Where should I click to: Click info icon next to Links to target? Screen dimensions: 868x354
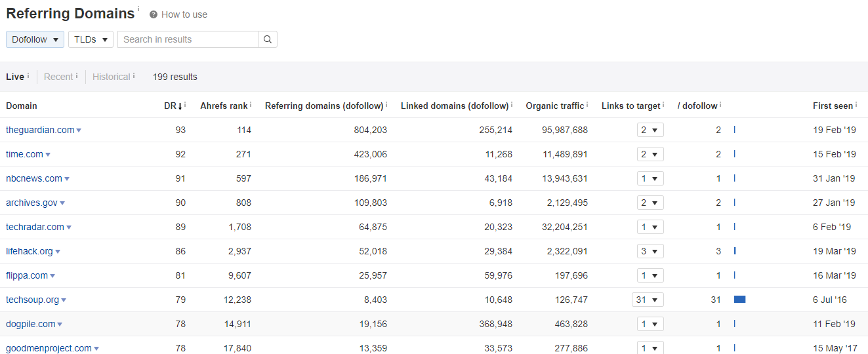(663, 104)
